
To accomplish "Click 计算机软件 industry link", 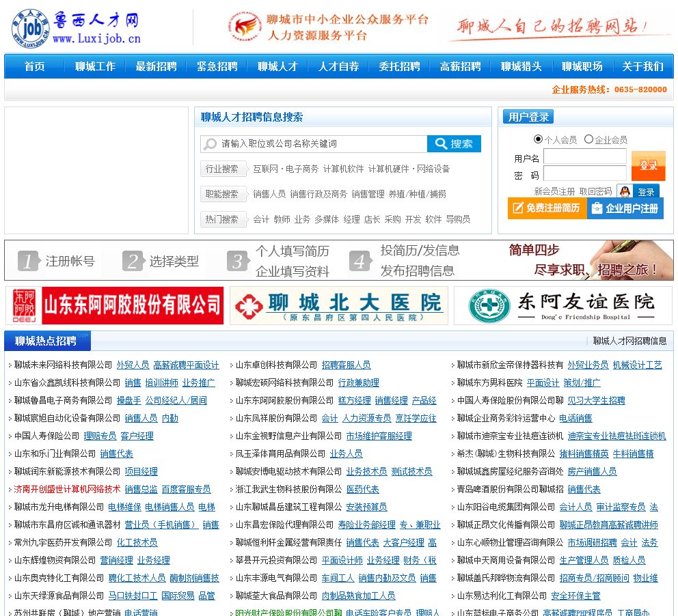I will pyautogui.click(x=343, y=169).
